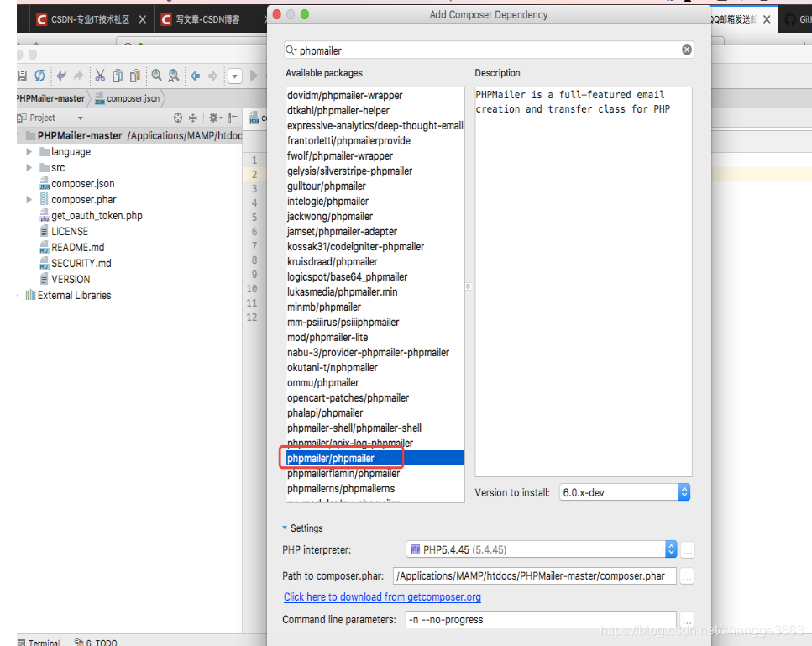Viewport: 812px width, 646px height.
Task: Click the Save All toolbar icon
Action: coord(23,76)
